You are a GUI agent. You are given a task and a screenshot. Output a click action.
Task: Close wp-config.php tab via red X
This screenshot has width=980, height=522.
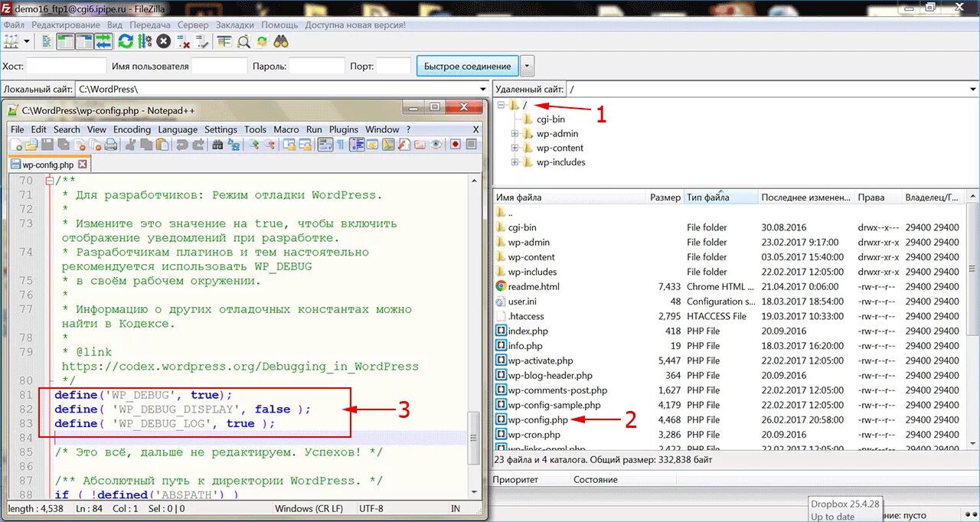click(83, 165)
